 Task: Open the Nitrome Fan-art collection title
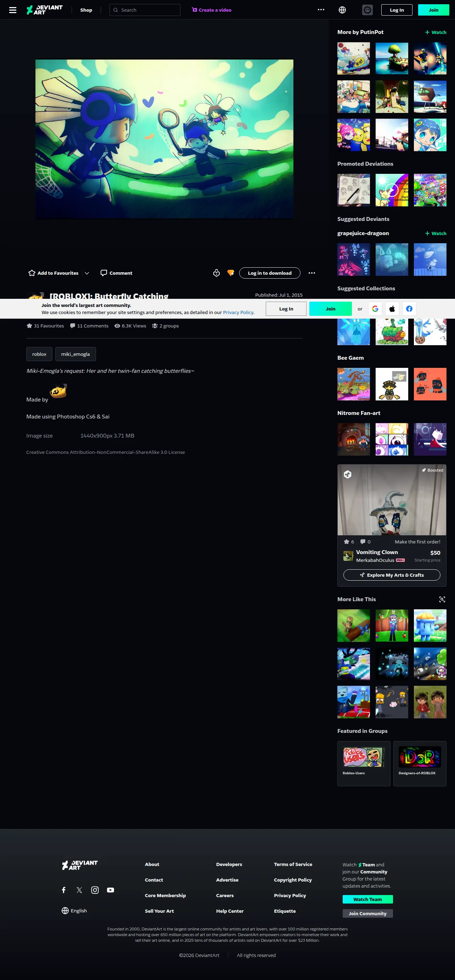[359, 413]
